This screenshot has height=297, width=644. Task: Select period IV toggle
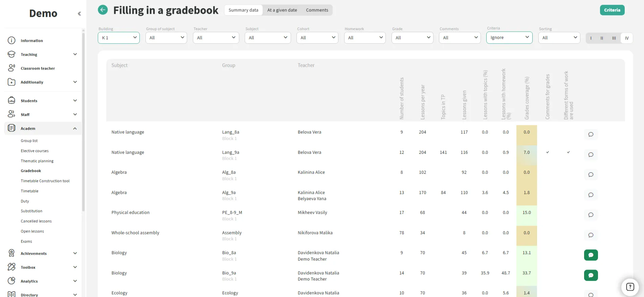tap(627, 38)
